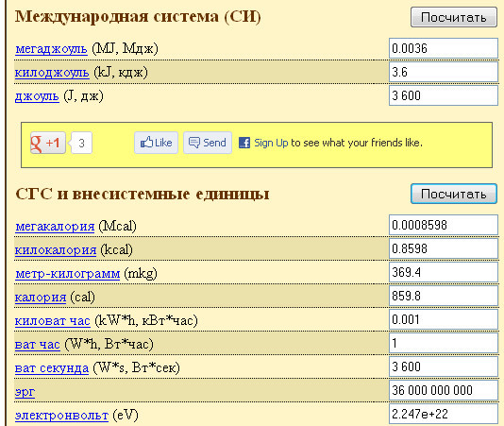Click the Google +1 icon button

(x=48, y=143)
